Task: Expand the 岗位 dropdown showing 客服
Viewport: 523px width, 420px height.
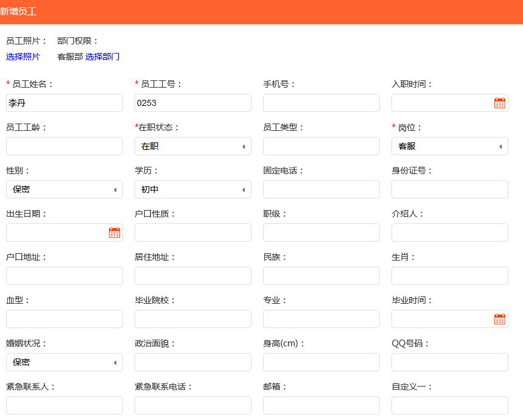Action: click(449, 146)
